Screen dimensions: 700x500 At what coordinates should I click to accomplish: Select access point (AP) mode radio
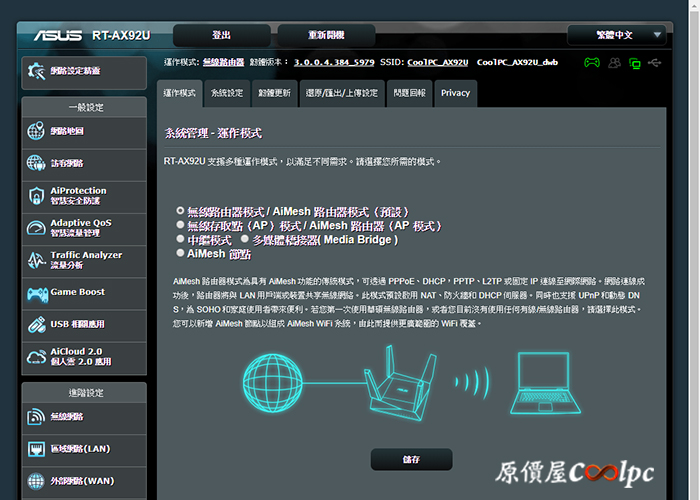(x=180, y=224)
